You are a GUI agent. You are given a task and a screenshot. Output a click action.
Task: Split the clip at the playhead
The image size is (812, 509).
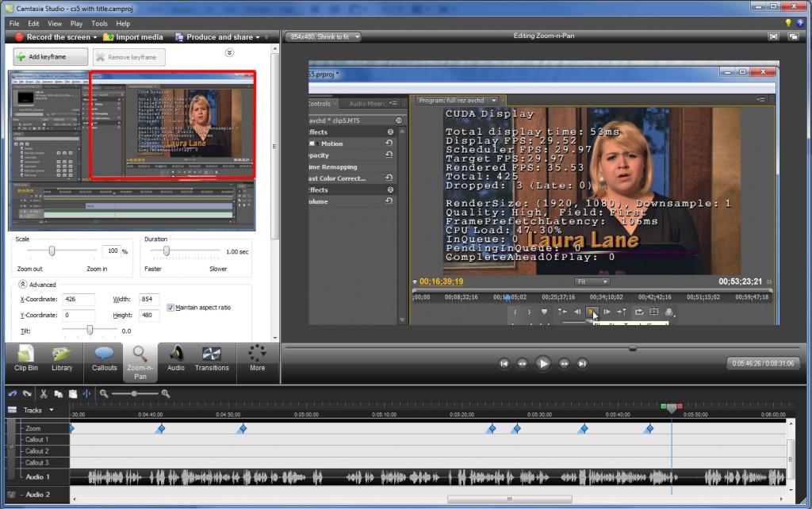(x=86, y=393)
